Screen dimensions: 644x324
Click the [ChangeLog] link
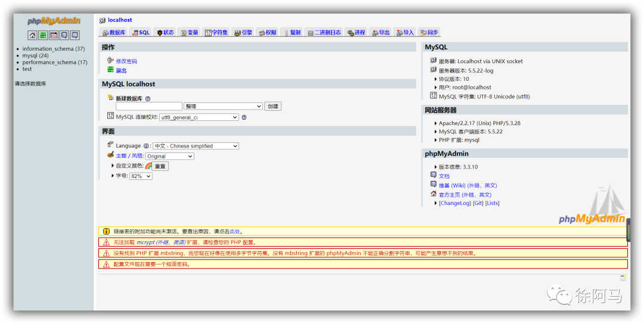click(455, 204)
